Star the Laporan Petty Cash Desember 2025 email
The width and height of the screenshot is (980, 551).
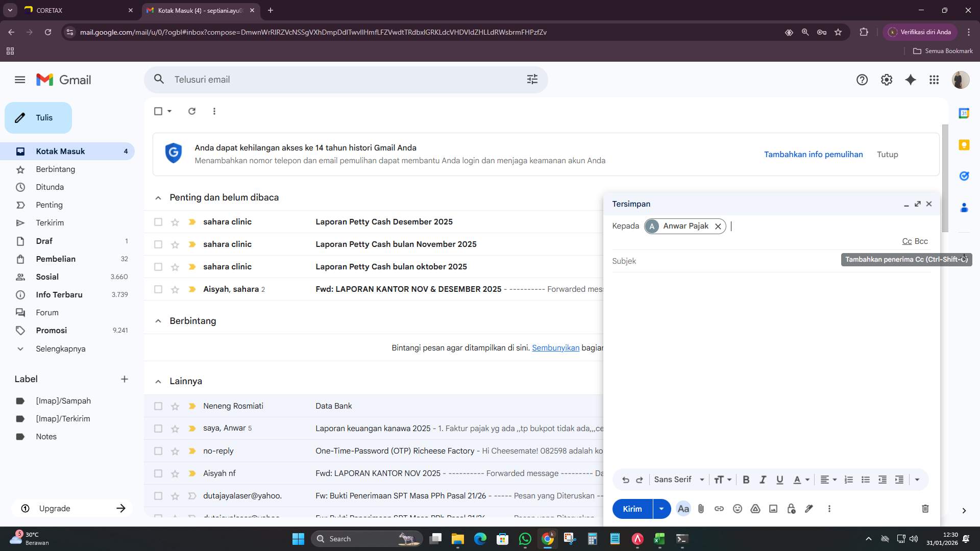[175, 221]
